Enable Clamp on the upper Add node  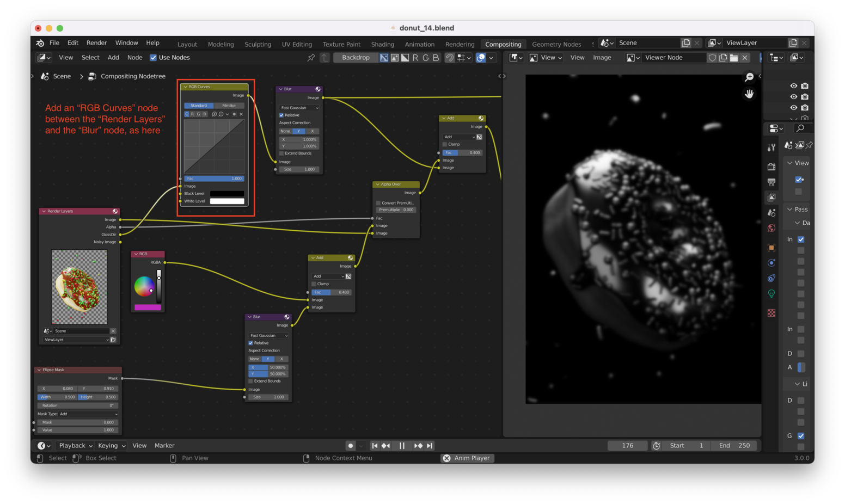click(445, 144)
